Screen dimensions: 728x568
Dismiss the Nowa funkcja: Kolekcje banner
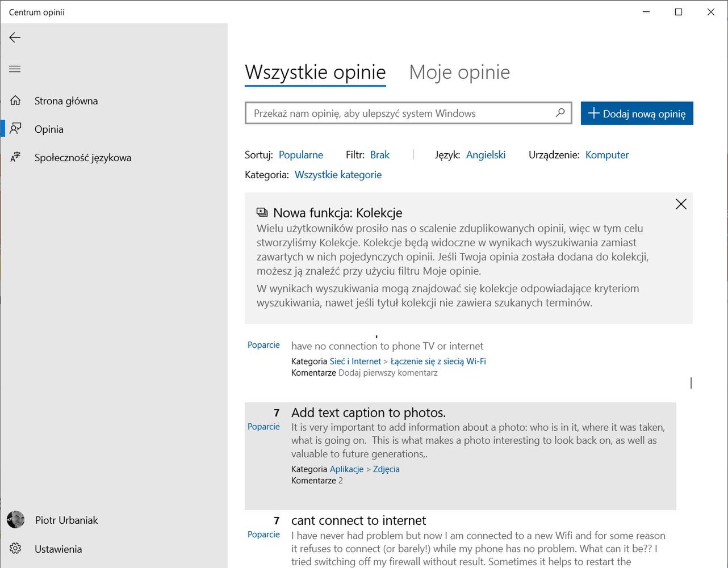tap(681, 204)
